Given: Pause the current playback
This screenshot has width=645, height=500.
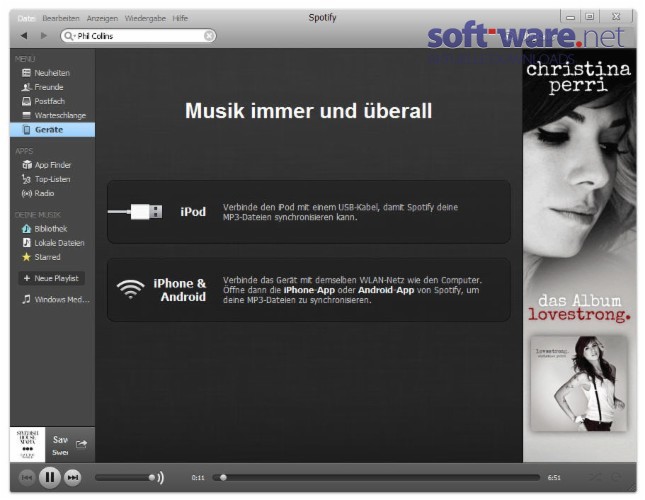Looking at the screenshot, I should (x=50, y=477).
